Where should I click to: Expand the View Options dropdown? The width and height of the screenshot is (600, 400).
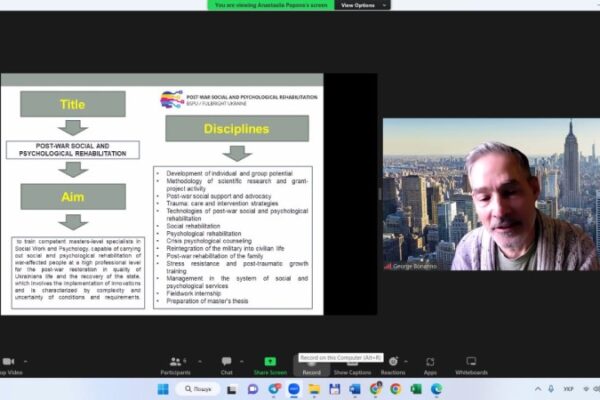click(x=359, y=5)
